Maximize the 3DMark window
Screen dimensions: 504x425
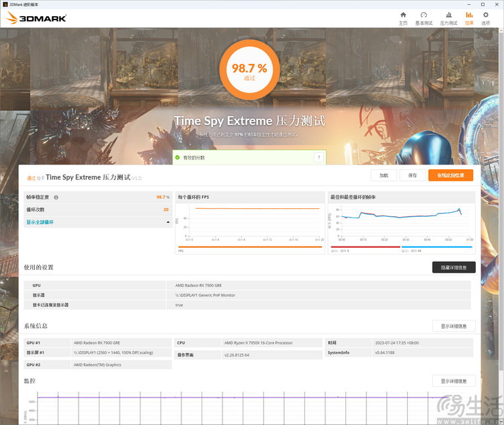(482, 5)
